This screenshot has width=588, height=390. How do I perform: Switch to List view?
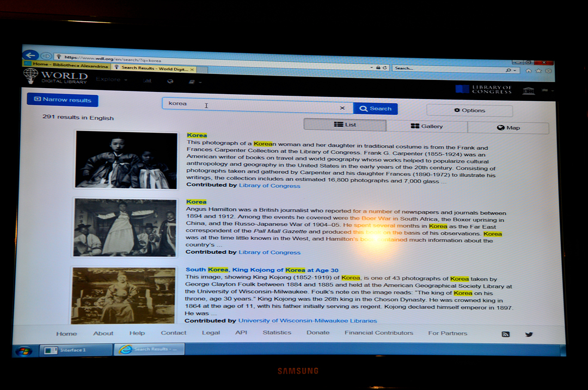pos(345,125)
